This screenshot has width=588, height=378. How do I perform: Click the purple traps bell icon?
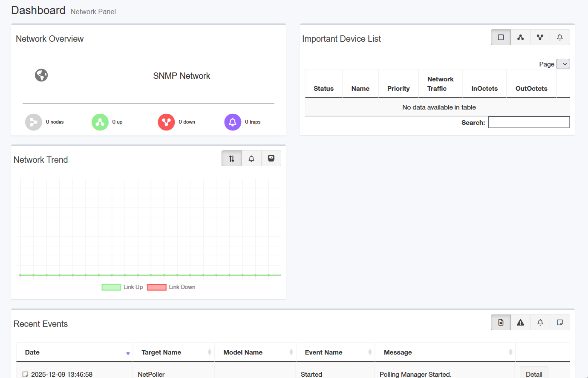pos(233,122)
